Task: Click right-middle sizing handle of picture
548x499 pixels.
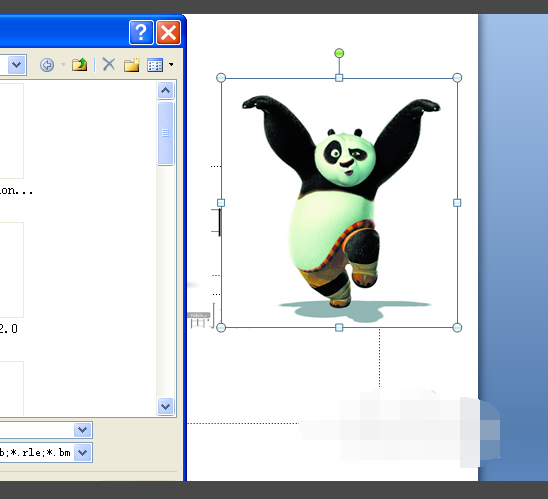Action: coord(457,203)
